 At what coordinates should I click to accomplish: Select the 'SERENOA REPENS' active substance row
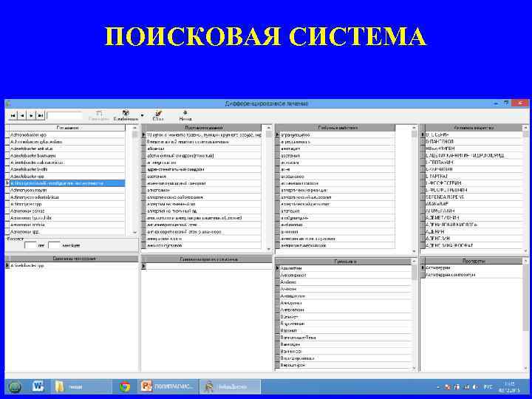coord(474,197)
